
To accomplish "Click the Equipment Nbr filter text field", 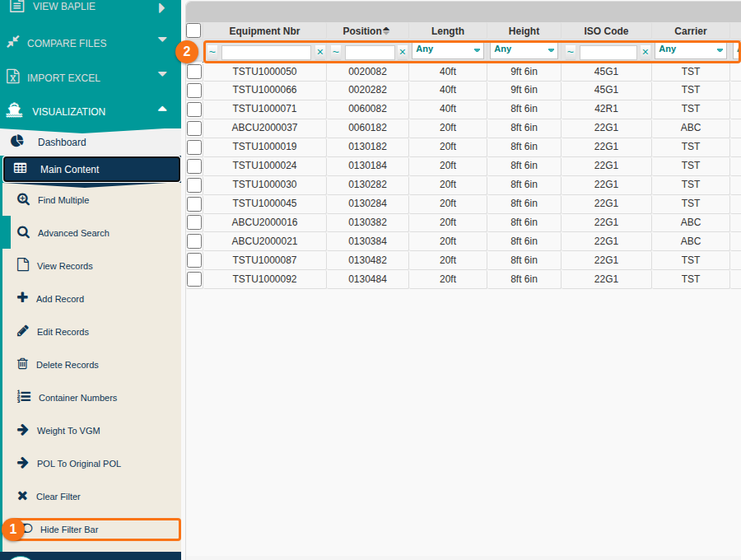I will [x=266, y=53].
